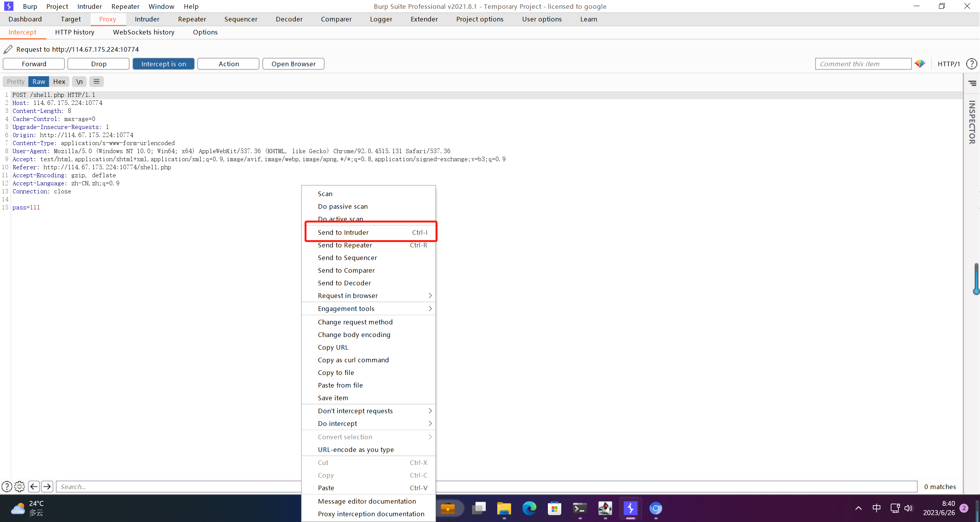Select Send to Repeater option
The width and height of the screenshot is (980, 522).
[x=344, y=245]
